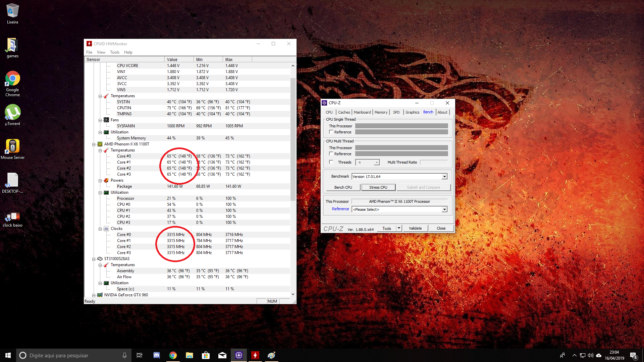Click the Windows Start button

point(8,355)
